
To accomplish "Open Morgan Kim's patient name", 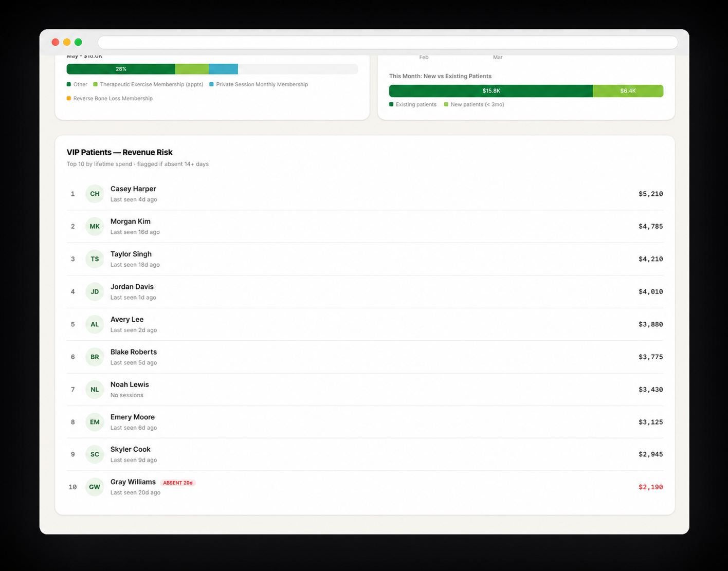I will (131, 222).
